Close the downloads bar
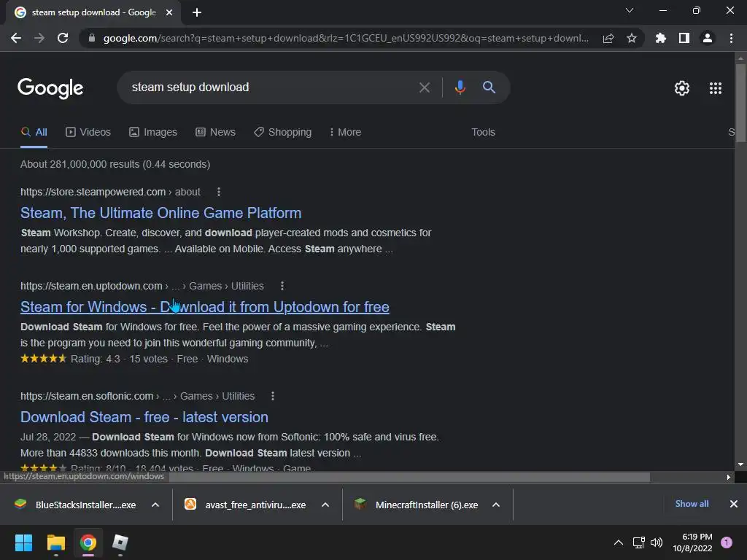 [734, 504]
